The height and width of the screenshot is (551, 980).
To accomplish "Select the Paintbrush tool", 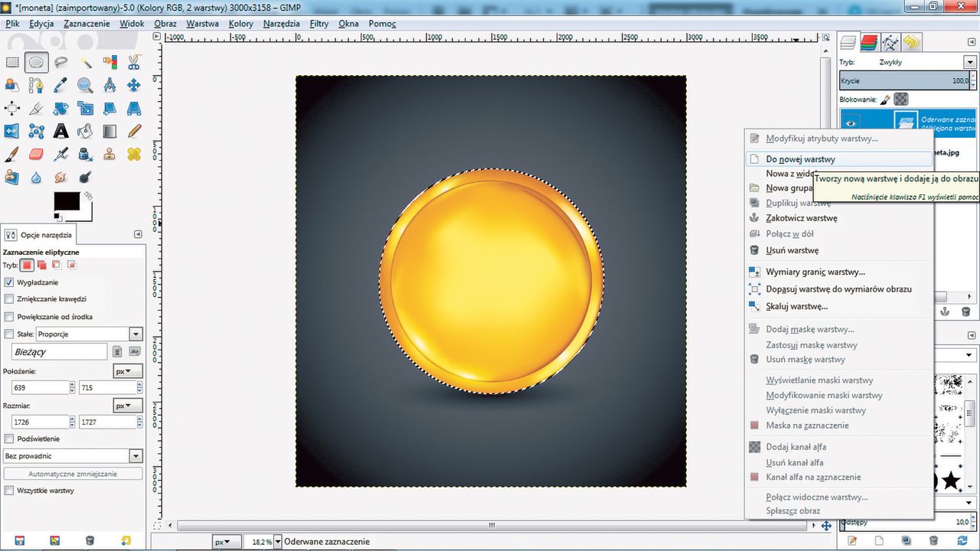I will pyautogui.click(x=12, y=155).
